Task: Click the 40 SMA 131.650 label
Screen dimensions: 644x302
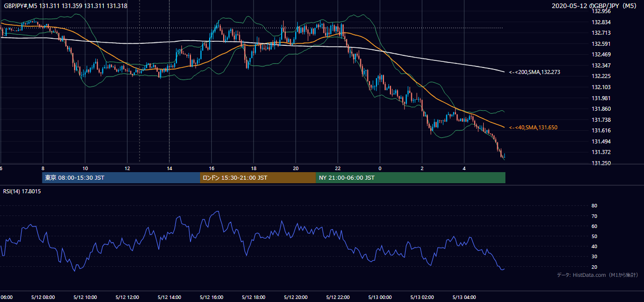Action: click(533, 128)
